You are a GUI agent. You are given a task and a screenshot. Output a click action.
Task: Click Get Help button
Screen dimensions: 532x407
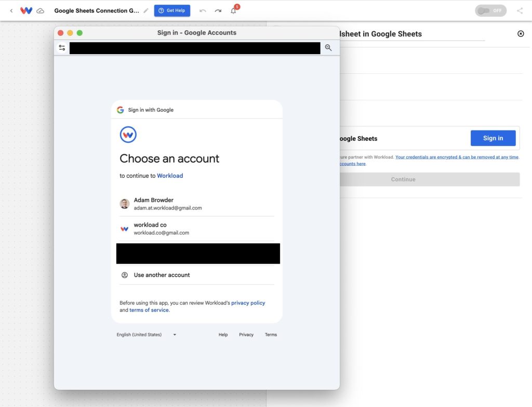[172, 10]
